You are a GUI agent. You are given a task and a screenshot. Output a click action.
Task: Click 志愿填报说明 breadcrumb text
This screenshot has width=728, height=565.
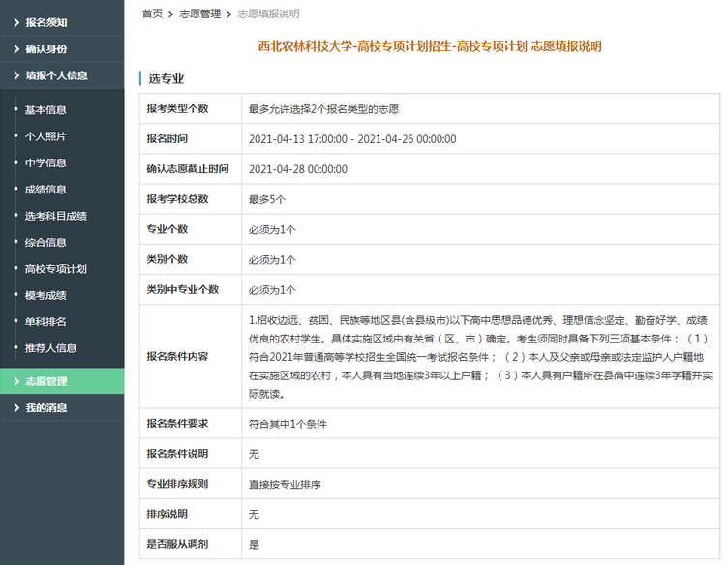[268, 14]
